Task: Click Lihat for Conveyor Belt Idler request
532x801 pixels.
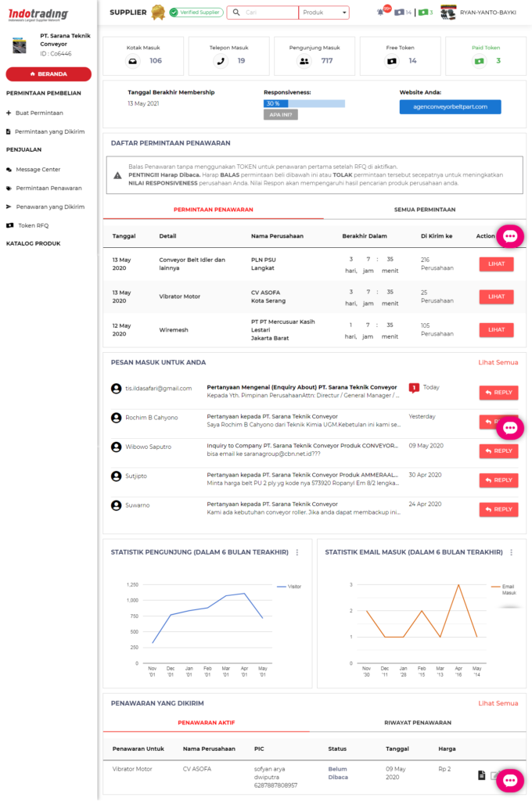Action: tap(496, 264)
